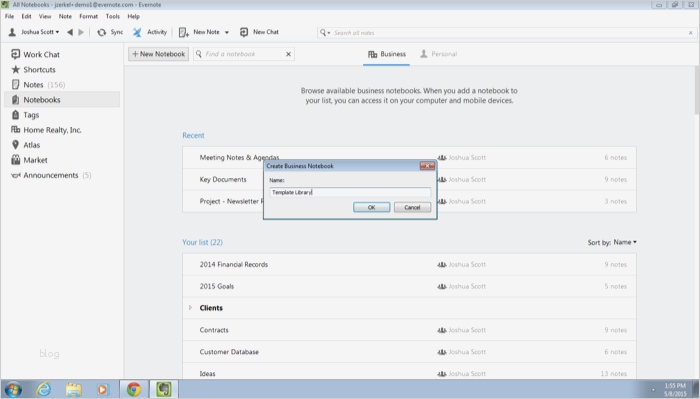Open Internet Explorer from the taskbar
Viewport: 700px width, 399px height.
point(43,389)
